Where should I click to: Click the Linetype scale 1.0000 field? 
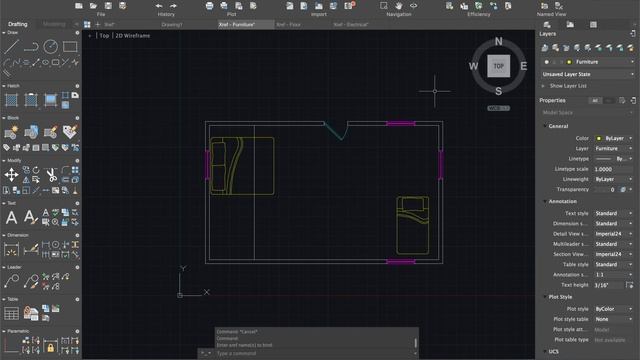613,169
